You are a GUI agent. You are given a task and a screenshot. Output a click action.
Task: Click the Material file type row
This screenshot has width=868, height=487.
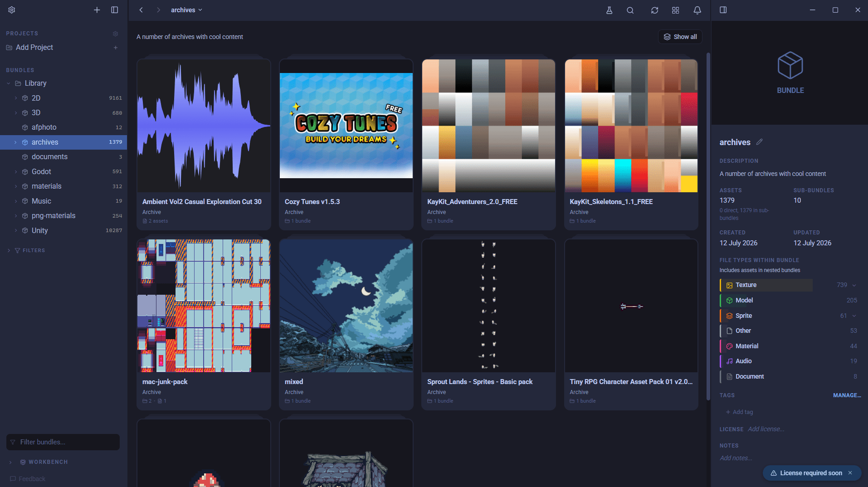[790, 346]
